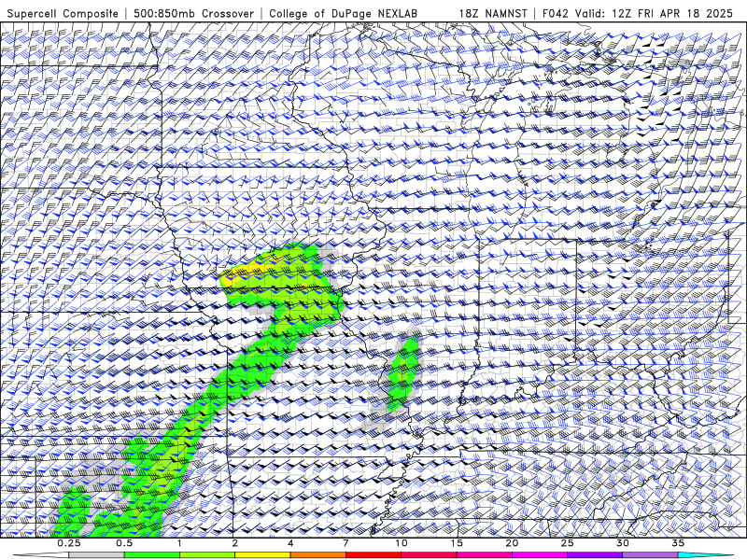The height and width of the screenshot is (560, 747).
Task: Click the cyan above-35 colorbar arrow
Action: point(706,555)
